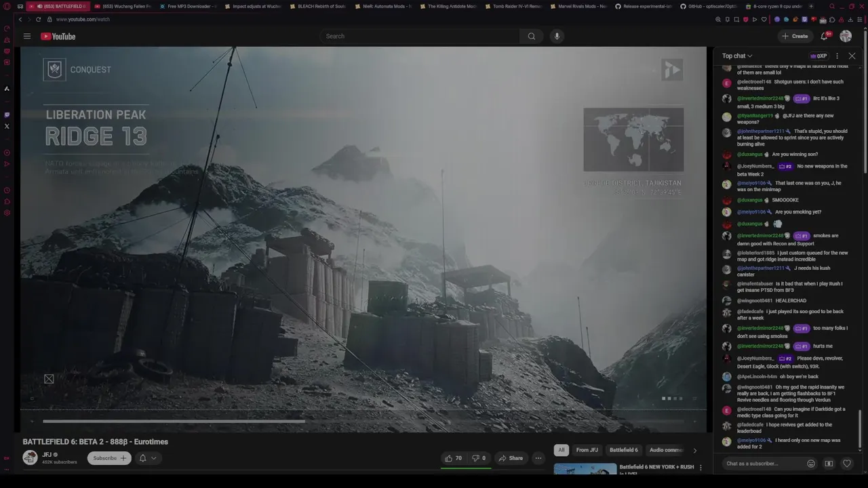This screenshot has width=868, height=488.
Task: Switch to BLEACH Rebirth of Souls tab
Action: coord(317,6)
